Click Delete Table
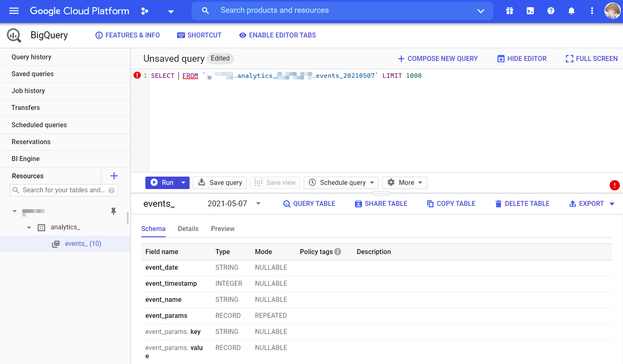 click(x=522, y=204)
